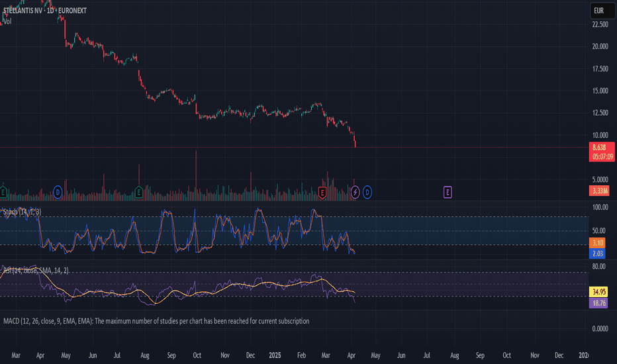Click the orange Stoch value 3.10
This screenshot has height=364, width=617.
coord(597,243)
